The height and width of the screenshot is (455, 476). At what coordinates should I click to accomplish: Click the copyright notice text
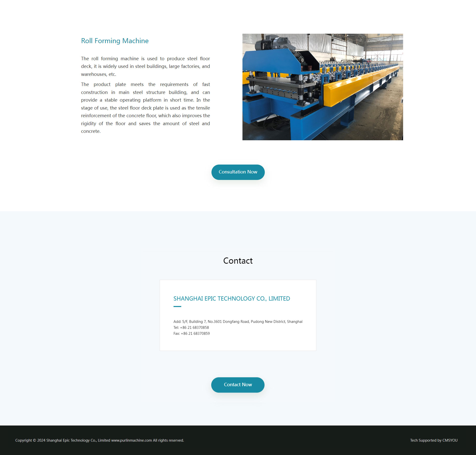pyautogui.click(x=99, y=441)
